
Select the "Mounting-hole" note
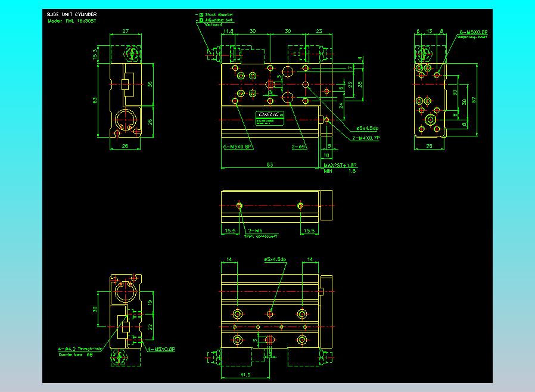click(x=472, y=37)
